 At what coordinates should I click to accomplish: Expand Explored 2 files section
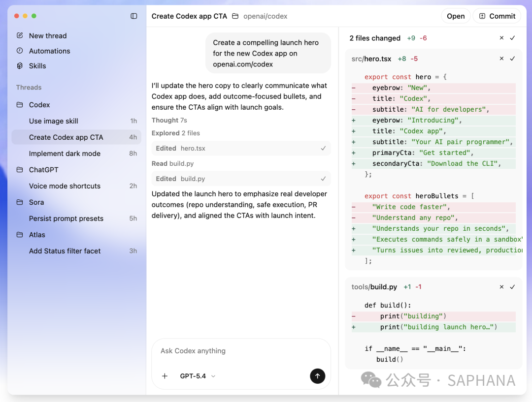[x=176, y=133]
